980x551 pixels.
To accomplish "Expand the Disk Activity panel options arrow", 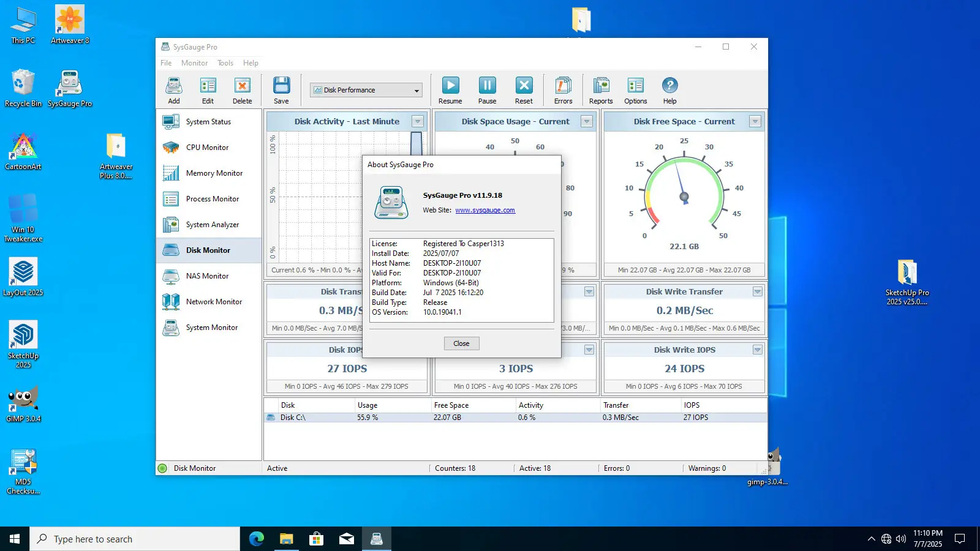I will 418,121.
